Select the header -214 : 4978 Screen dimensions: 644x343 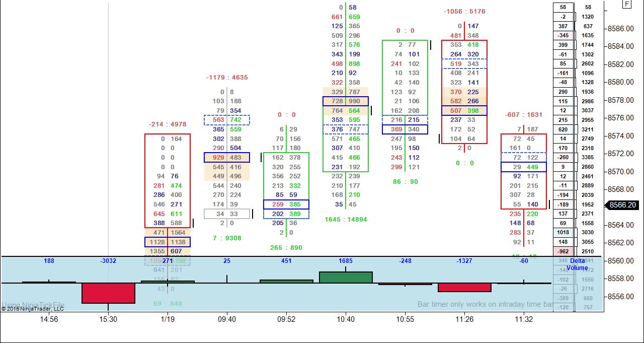point(168,124)
